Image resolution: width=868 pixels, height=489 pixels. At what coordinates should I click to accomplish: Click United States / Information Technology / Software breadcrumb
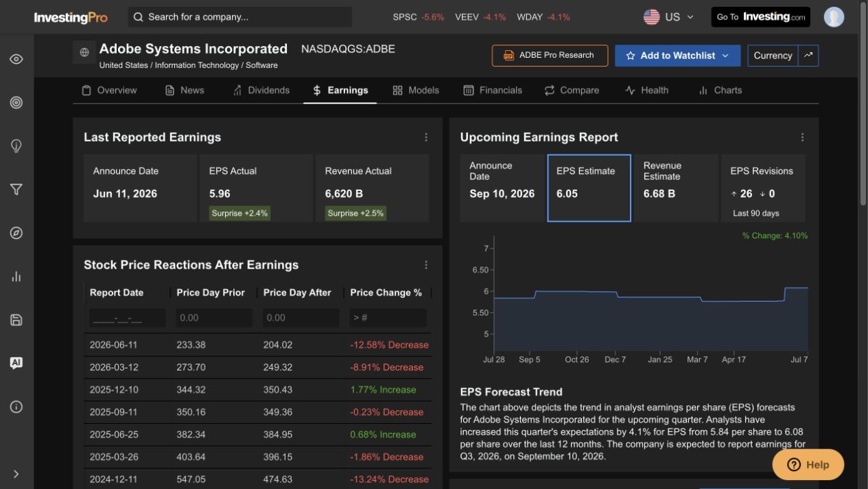189,65
